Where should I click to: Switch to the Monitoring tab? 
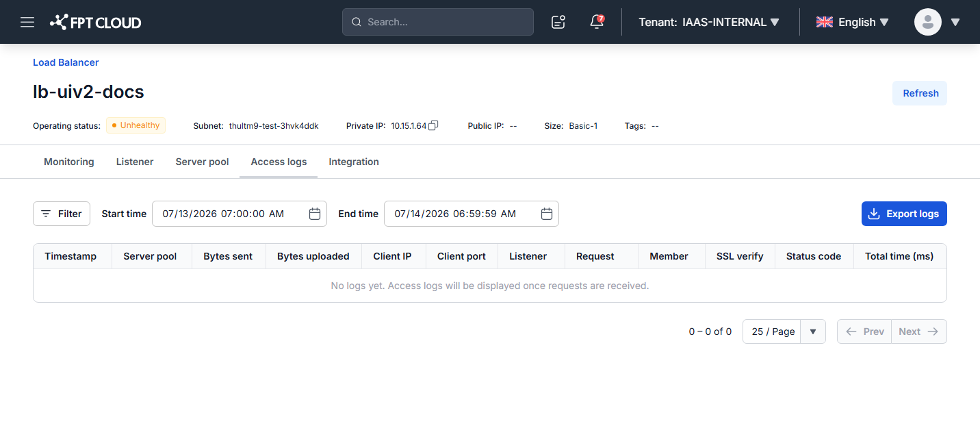(69, 162)
